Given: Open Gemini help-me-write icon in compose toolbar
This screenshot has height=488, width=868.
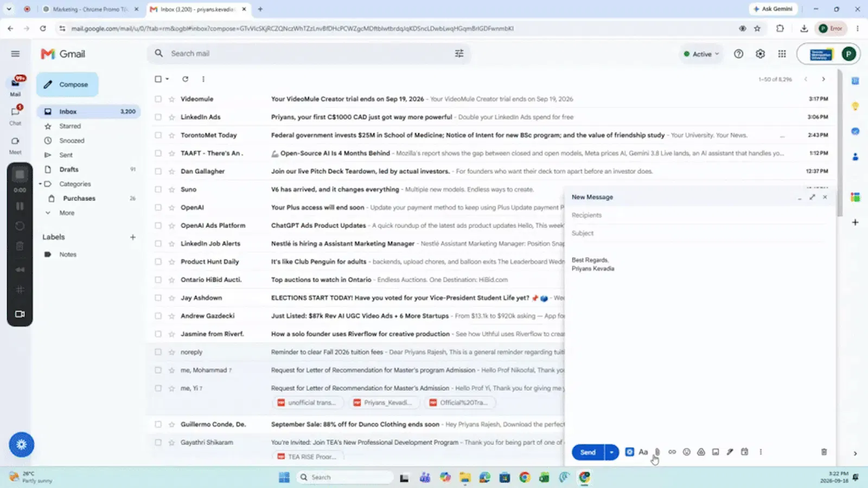Looking at the screenshot, I should pos(629,452).
